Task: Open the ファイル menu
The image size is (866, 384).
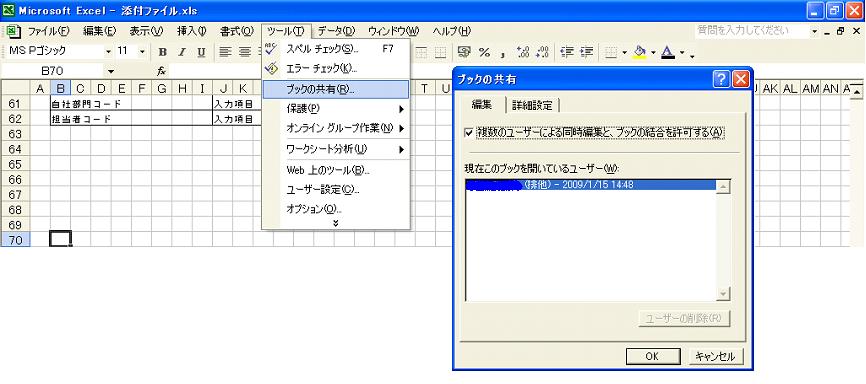Action: pos(48,31)
